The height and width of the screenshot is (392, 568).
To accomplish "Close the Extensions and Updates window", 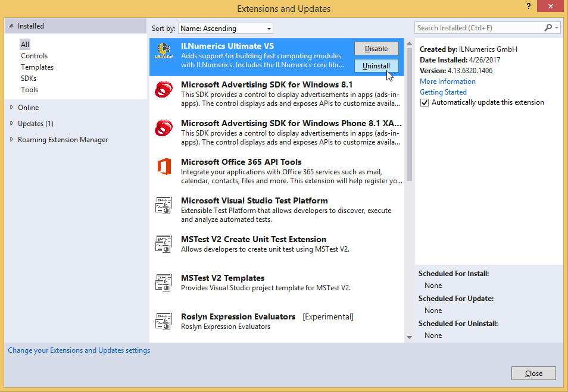I will coord(550,6).
